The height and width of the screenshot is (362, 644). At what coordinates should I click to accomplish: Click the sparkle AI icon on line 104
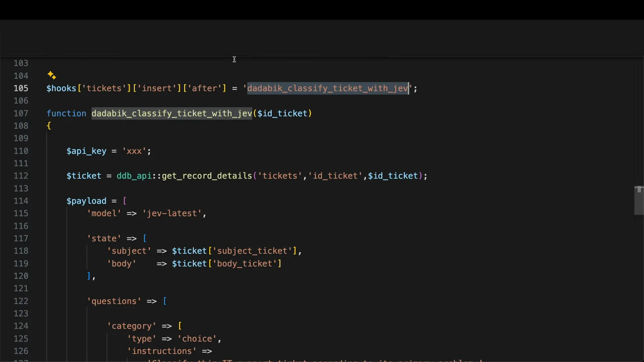pyautogui.click(x=52, y=75)
